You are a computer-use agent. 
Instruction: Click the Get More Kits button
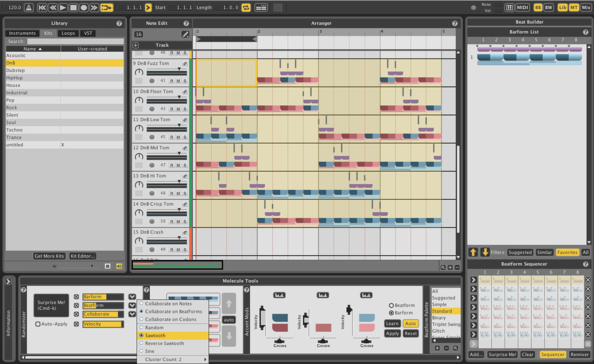49,256
